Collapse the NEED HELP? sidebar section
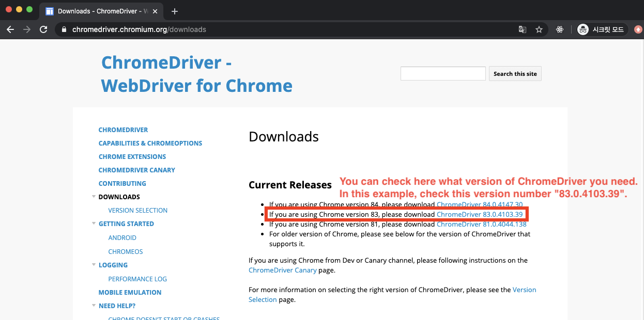The image size is (644, 320). tap(94, 306)
